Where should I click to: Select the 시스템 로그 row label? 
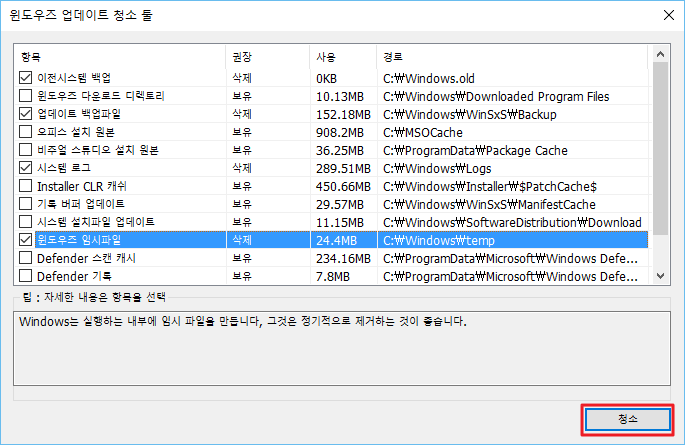pyautogui.click(x=64, y=168)
